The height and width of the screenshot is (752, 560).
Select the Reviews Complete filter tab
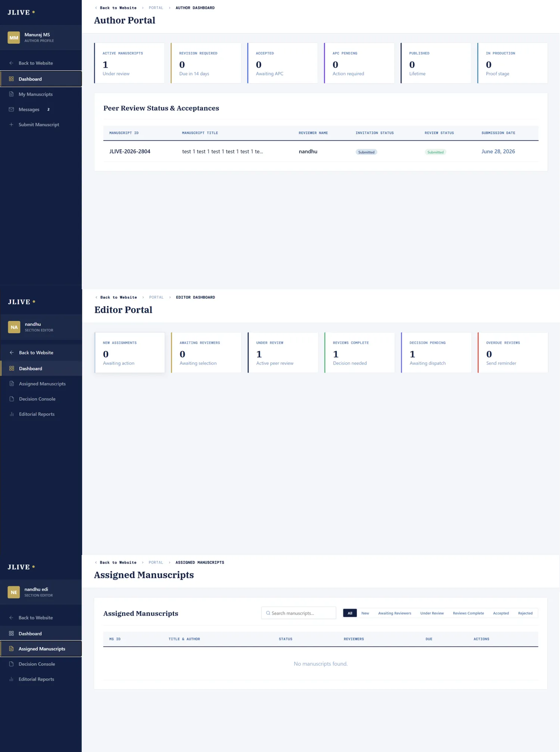tap(468, 613)
